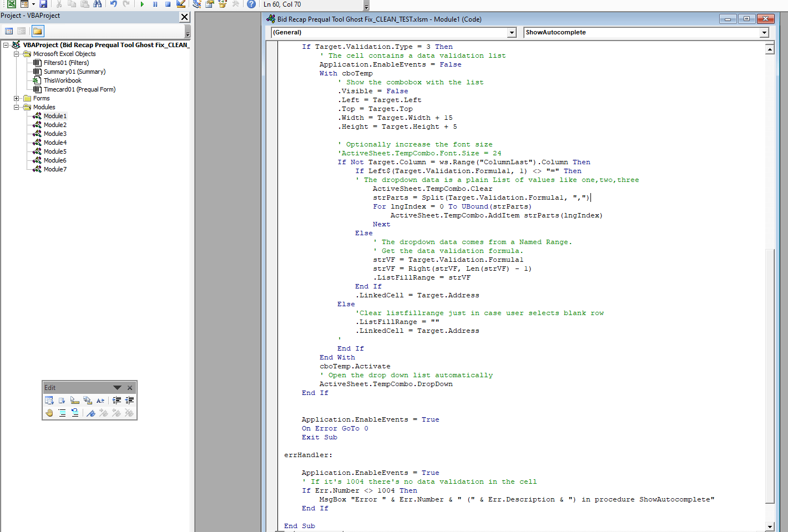
Task: Select ThisWorkbook in project tree
Action: [62, 80]
